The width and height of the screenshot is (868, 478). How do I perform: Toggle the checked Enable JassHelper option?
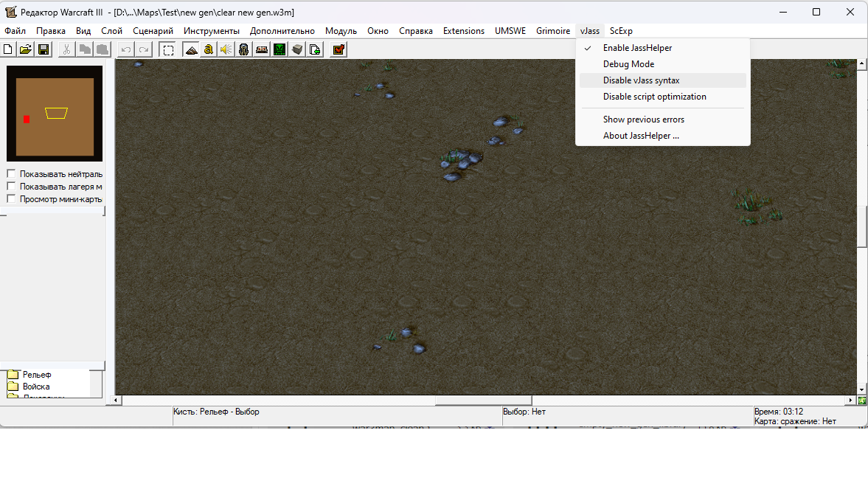[663, 48]
